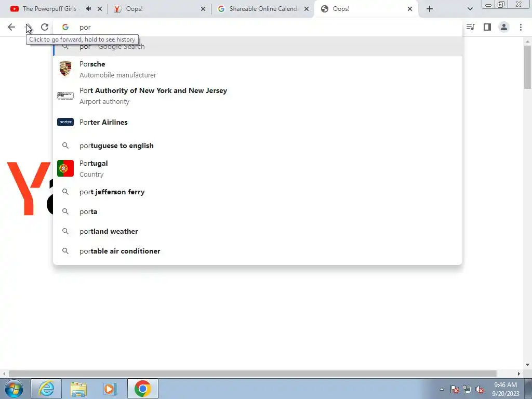Click the YouTube favicon on first tab

coord(14,9)
